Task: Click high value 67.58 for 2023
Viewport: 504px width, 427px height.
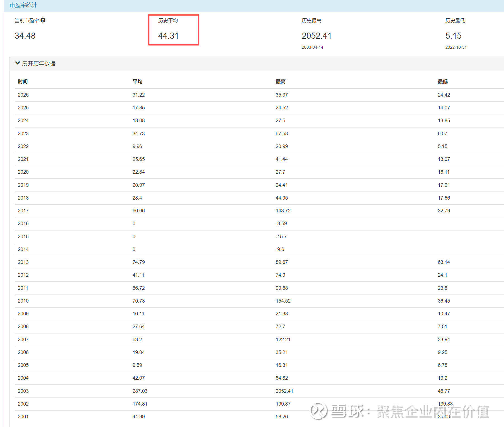Action: coord(282,134)
